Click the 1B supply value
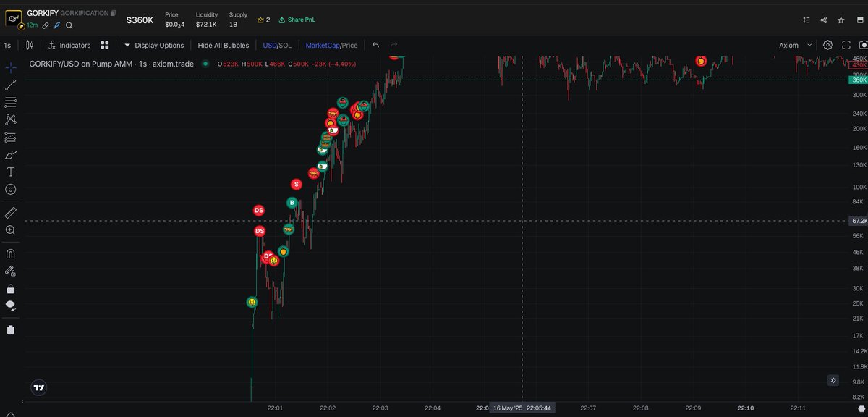The width and height of the screenshot is (868, 417). 234,25
